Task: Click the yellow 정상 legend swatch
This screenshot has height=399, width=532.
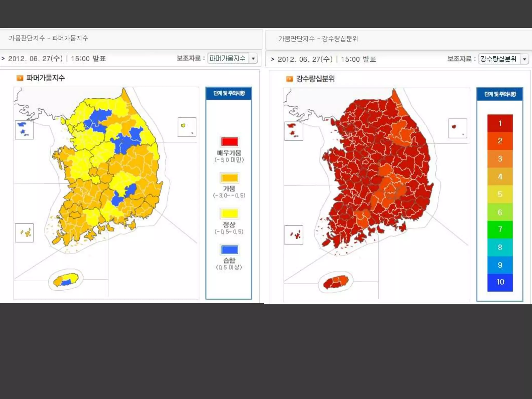Action: pos(229,214)
